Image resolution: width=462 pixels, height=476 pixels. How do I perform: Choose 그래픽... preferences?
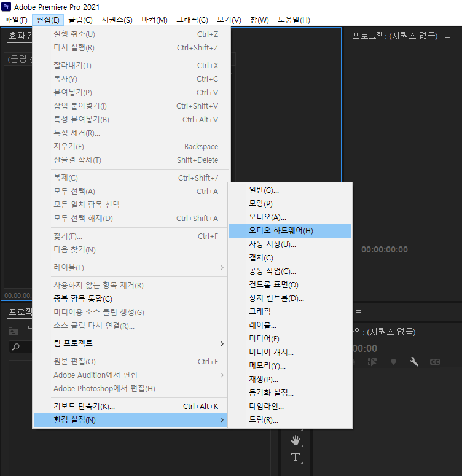tap(290, 311)
